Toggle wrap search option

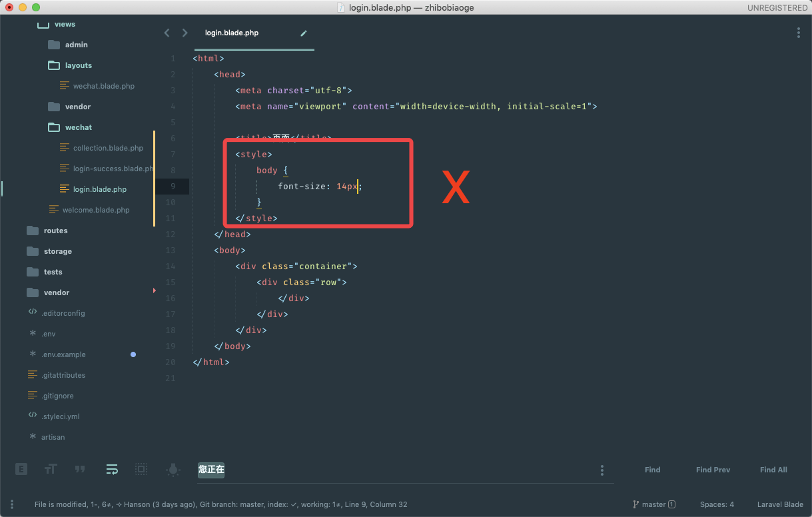click(x=112, y=470)
